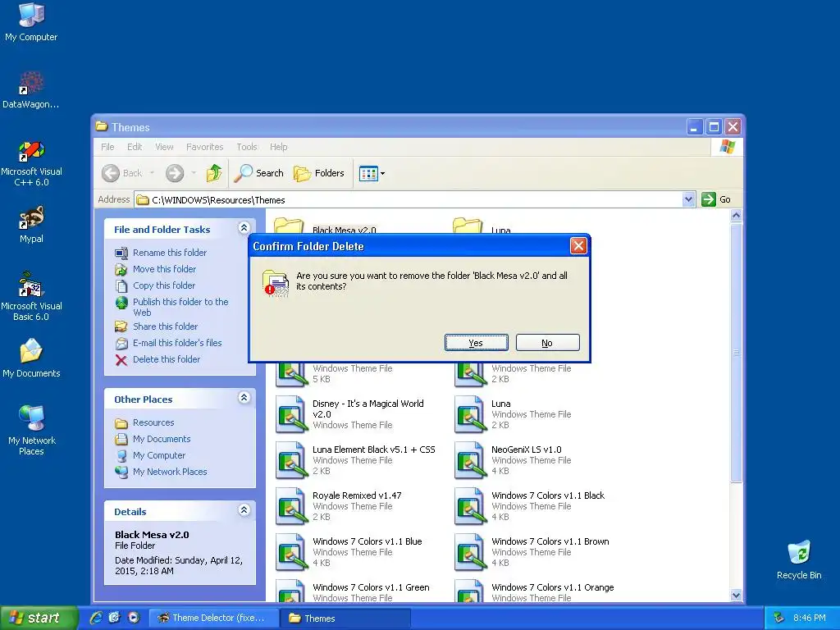This screenshot has height=630, width=840.
Task: Collapse the File and Folder Tasks panel
Action: coord(244,228)
